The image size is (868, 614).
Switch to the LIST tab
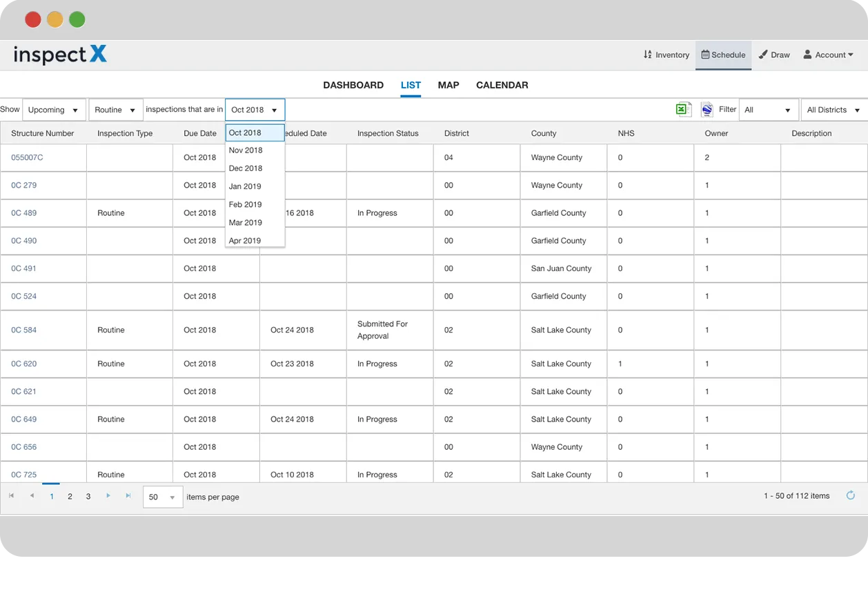coord(411,85)
